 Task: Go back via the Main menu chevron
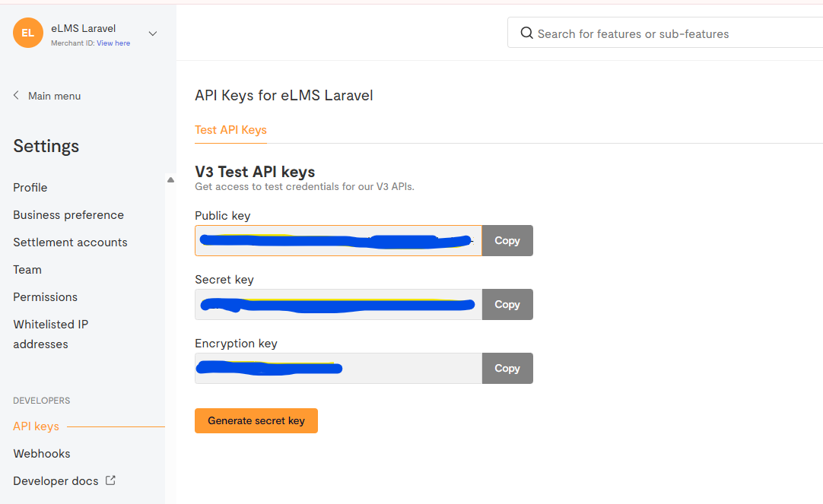16,96
